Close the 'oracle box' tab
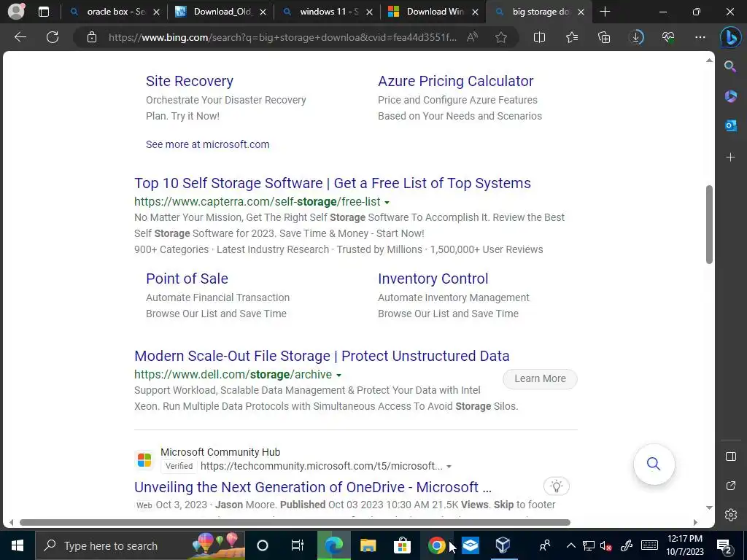747x560 pixels. (156, 12)
